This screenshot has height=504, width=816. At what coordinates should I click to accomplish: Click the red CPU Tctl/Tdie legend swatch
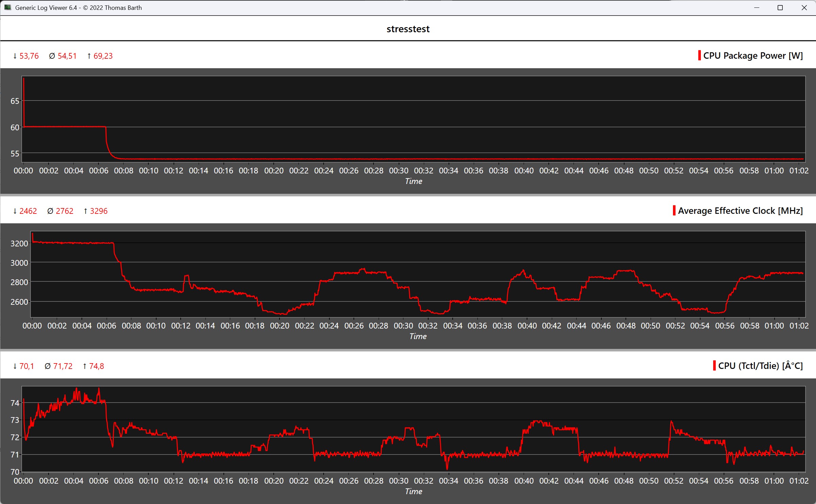[714, 366]
